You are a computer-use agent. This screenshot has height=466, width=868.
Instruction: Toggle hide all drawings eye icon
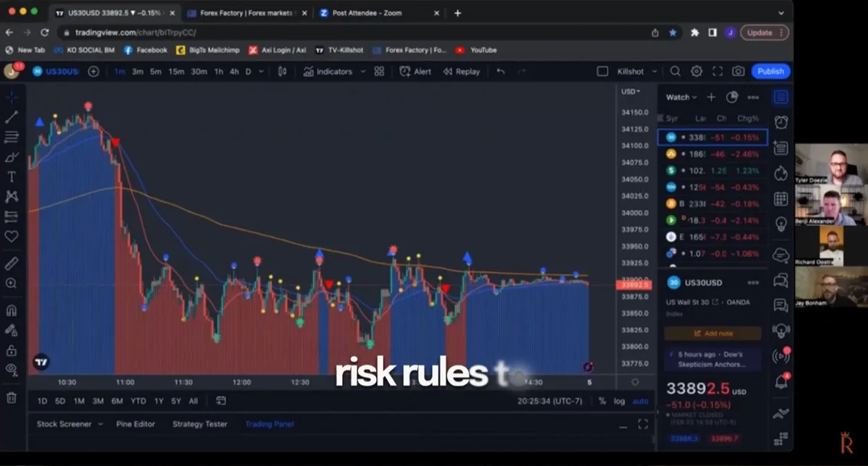12,370
